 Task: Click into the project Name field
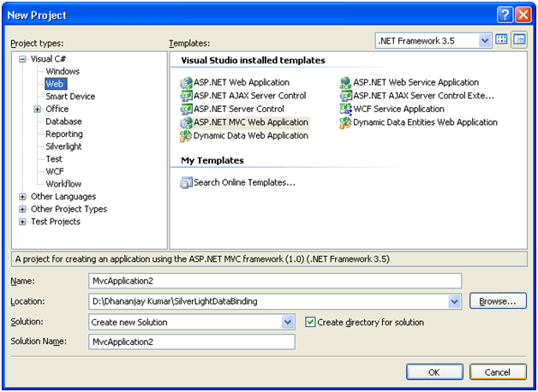pyautogui.click(x=274, y=281)
